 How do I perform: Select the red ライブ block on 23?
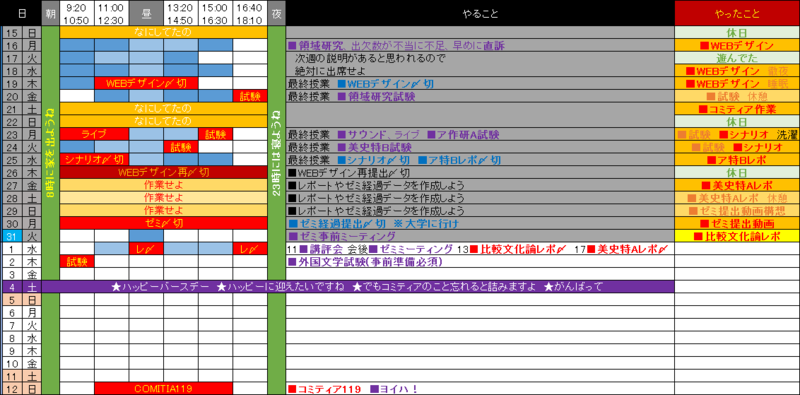94,134
